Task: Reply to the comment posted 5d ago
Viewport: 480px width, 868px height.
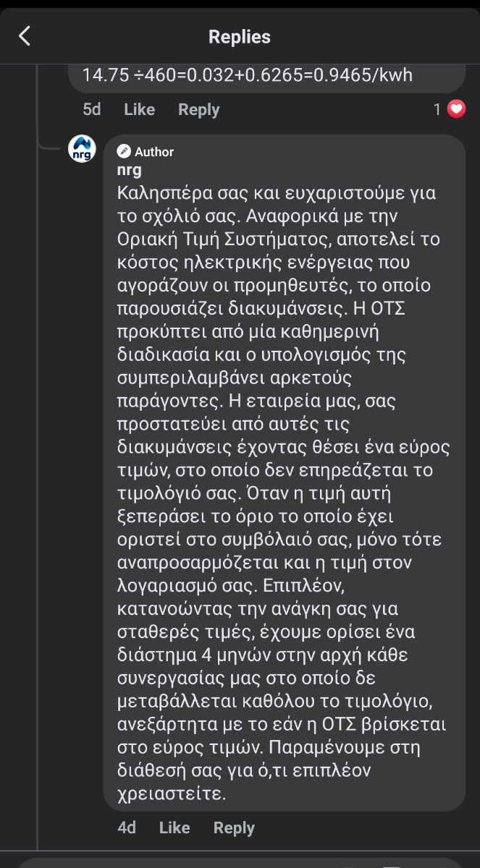Action: [198, 109]
